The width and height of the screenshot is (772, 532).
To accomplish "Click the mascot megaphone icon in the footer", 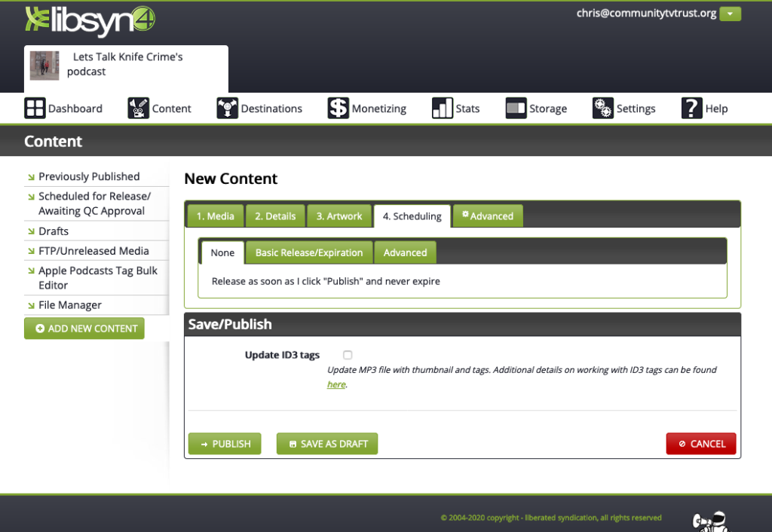I will coord(711,521).
